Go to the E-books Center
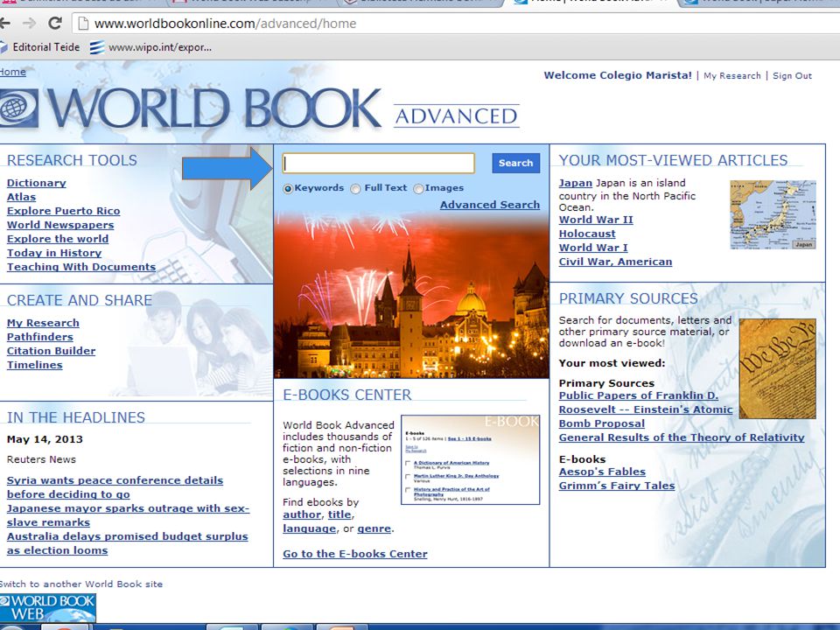Screen dimensions: 840x630 355,553
